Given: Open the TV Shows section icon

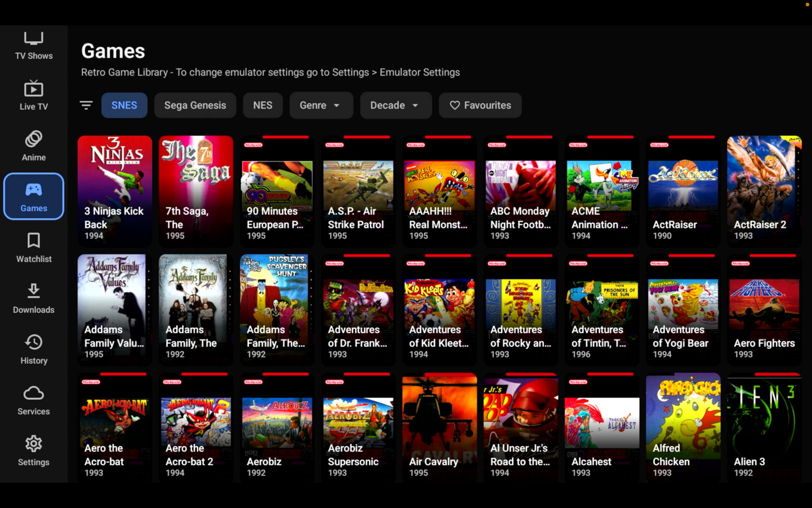Looking at the screenshot, I should tap(33, 39).
